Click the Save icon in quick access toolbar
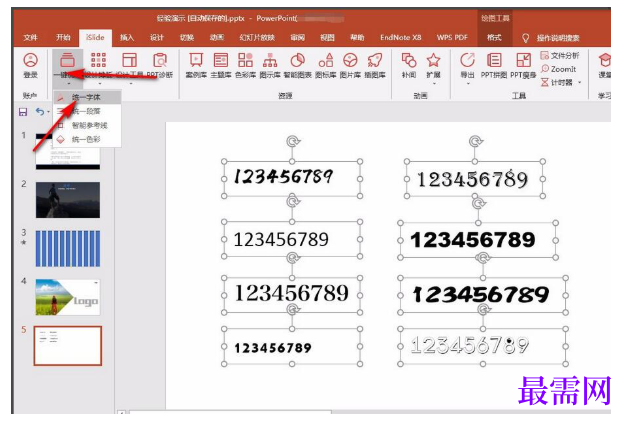 (x=23, y=112)
